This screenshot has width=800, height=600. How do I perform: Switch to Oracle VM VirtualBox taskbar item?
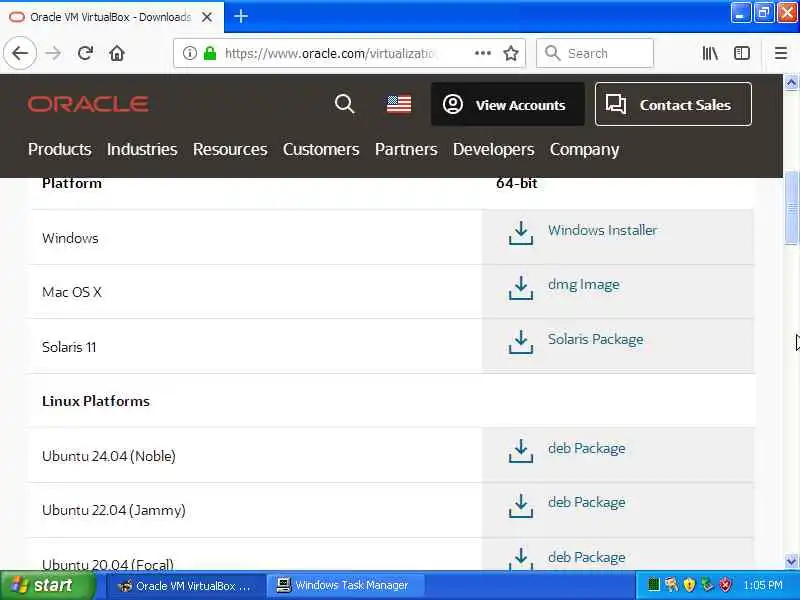pos(186,585)
